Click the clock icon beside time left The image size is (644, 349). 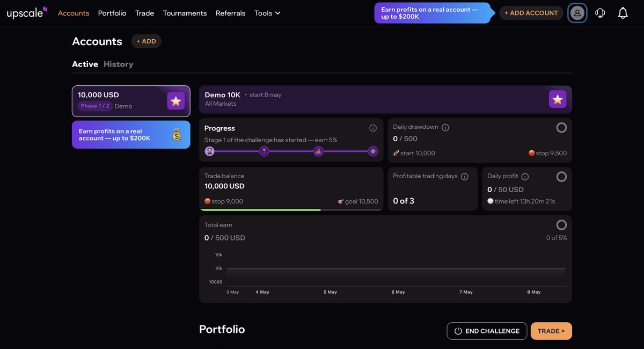(x=491, y=201)
